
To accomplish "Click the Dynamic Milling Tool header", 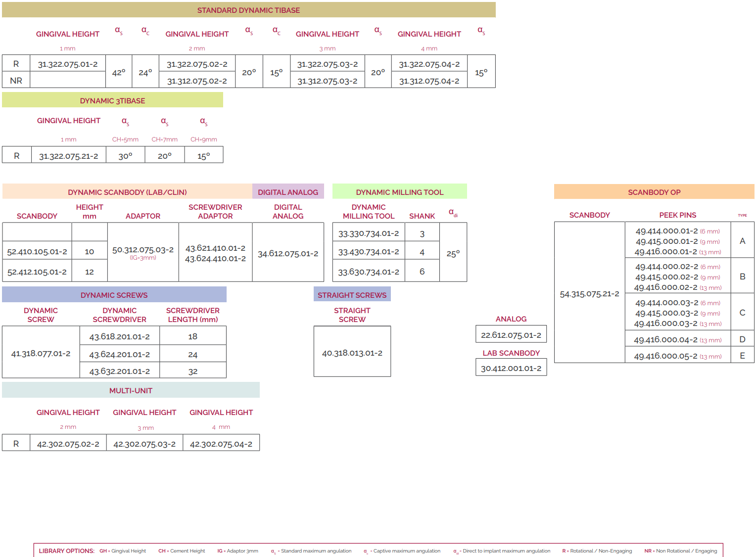I will click(399, 192).
